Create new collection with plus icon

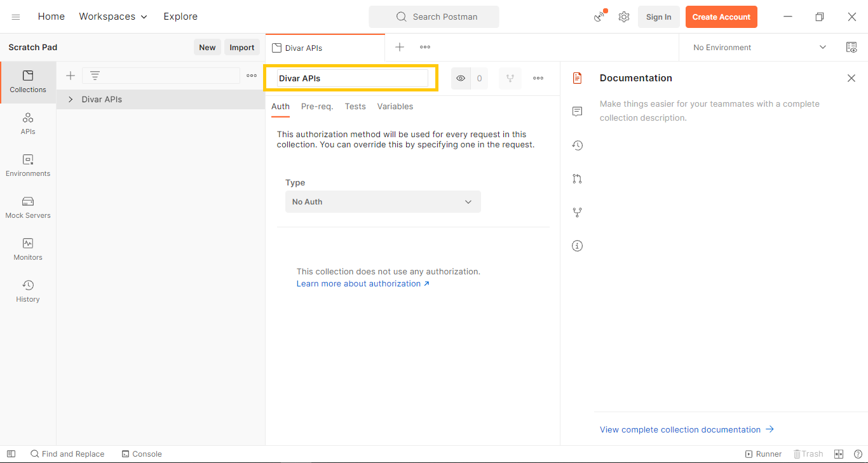71,76
